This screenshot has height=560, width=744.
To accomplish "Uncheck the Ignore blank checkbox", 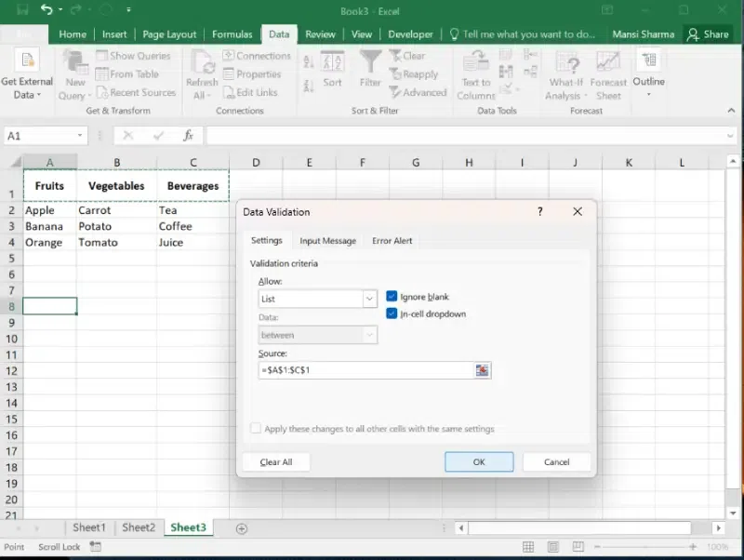I will (392, 297).
